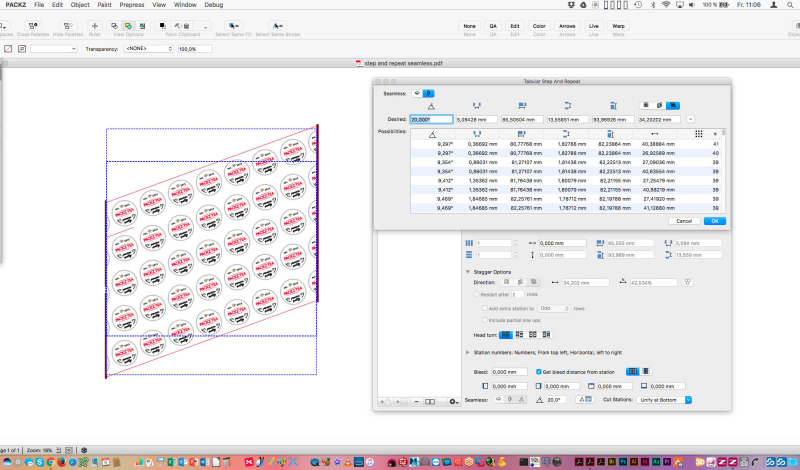Open the Odd rows dropdown

554,308
